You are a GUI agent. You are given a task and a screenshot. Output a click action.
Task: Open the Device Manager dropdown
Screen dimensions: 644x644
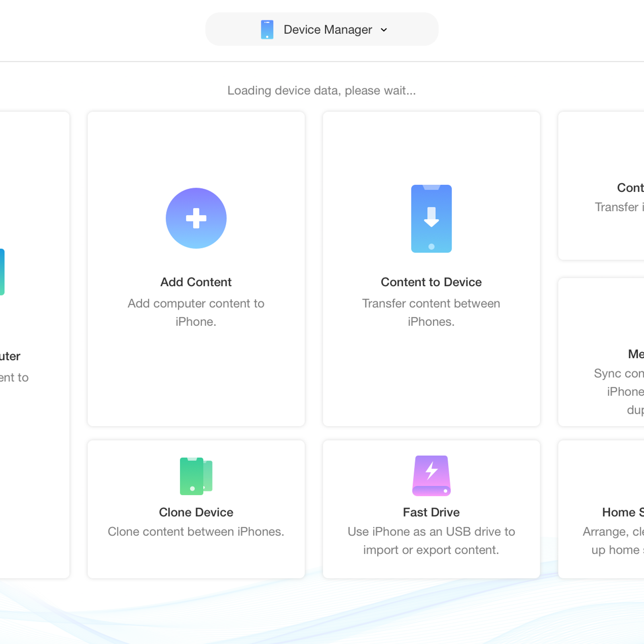click(x=322, y=29)
